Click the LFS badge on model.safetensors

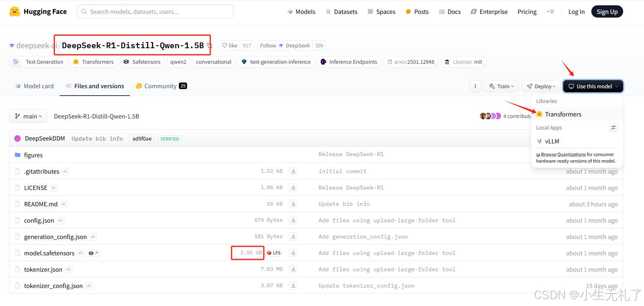coord(274,253)
